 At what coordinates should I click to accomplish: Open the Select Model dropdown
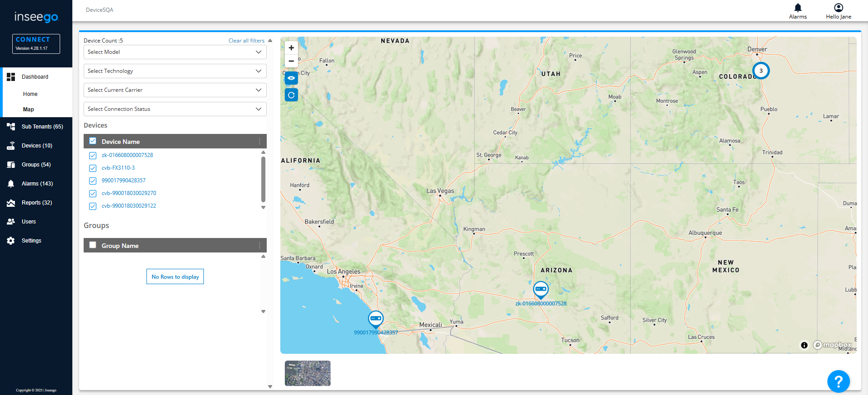175,52
